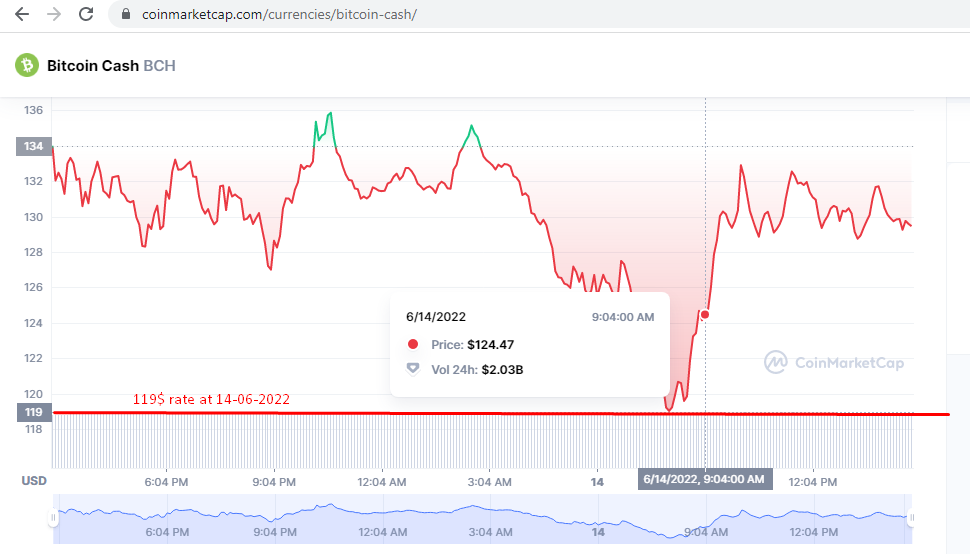Click the 134 opening price axis label
The height and width of the screenshot is (554, 970).
point(33,146)
